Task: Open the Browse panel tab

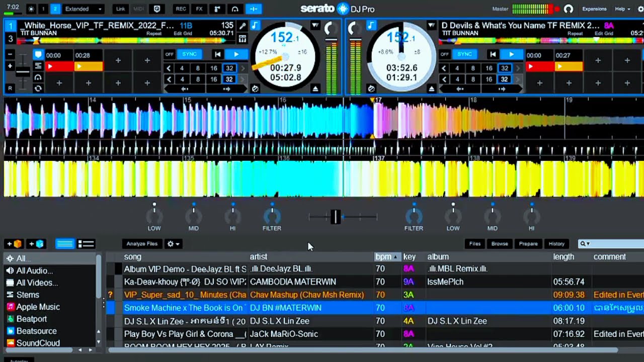Action: click(x=500, y=244)
